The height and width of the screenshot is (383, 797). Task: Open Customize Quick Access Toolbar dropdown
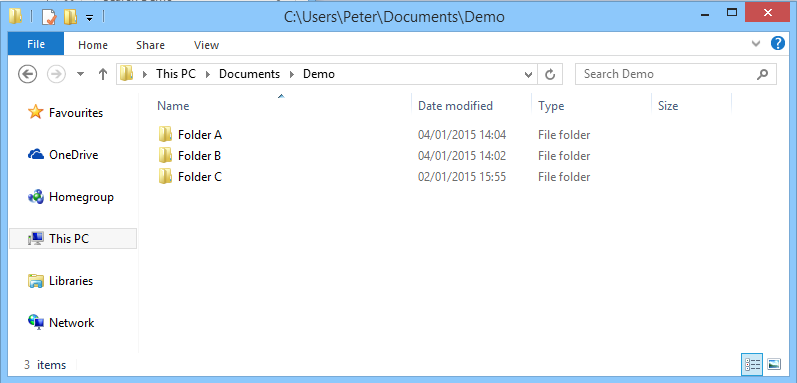(x=89, y=18)
